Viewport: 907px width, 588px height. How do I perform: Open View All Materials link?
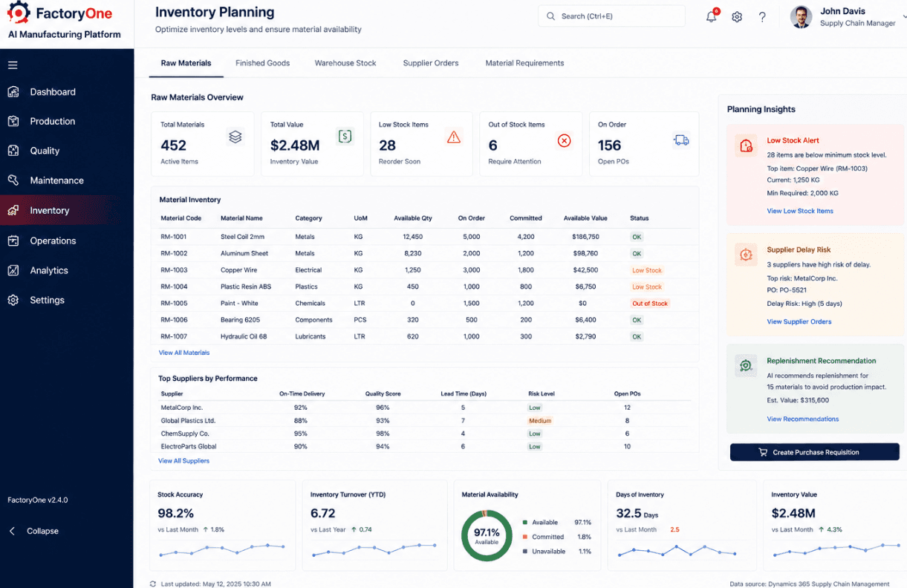(184, 353)
